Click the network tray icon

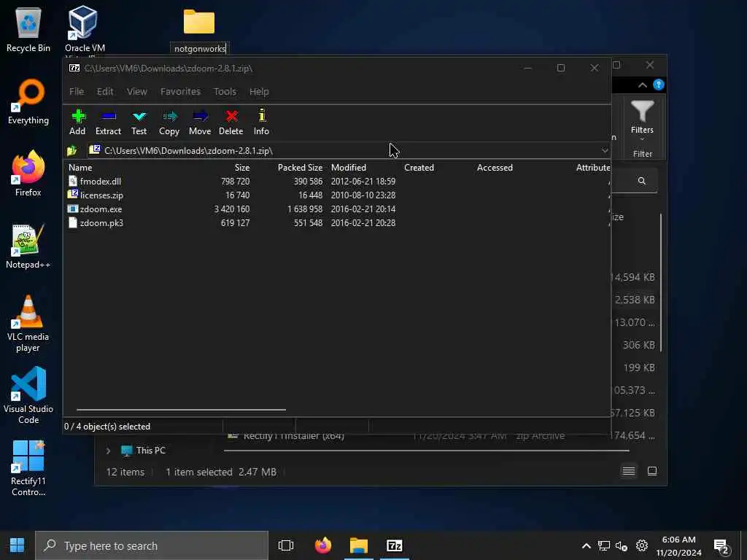[604, 545]
